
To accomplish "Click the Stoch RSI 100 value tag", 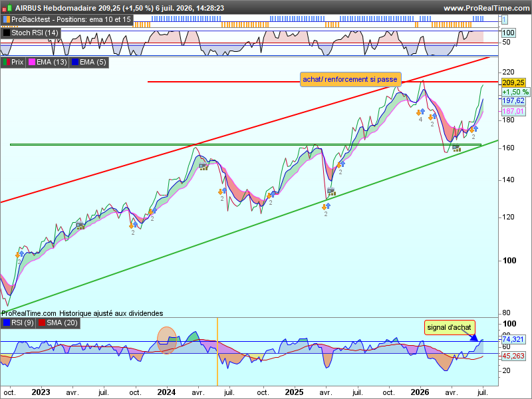I will pos(508,33).
